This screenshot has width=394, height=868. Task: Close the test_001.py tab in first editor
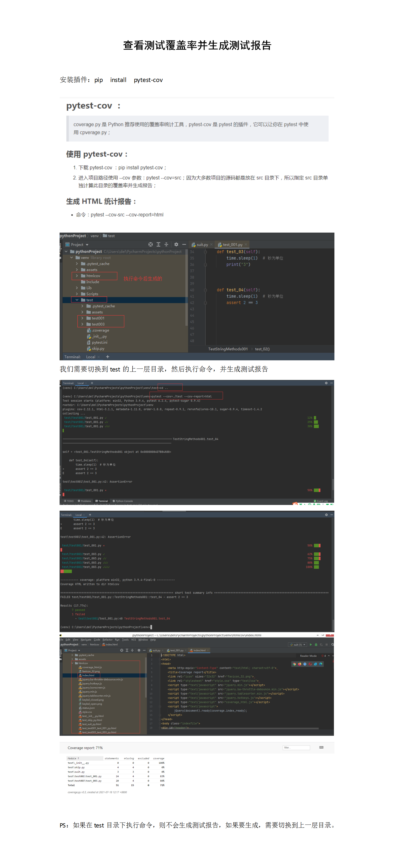pos(246,245)
